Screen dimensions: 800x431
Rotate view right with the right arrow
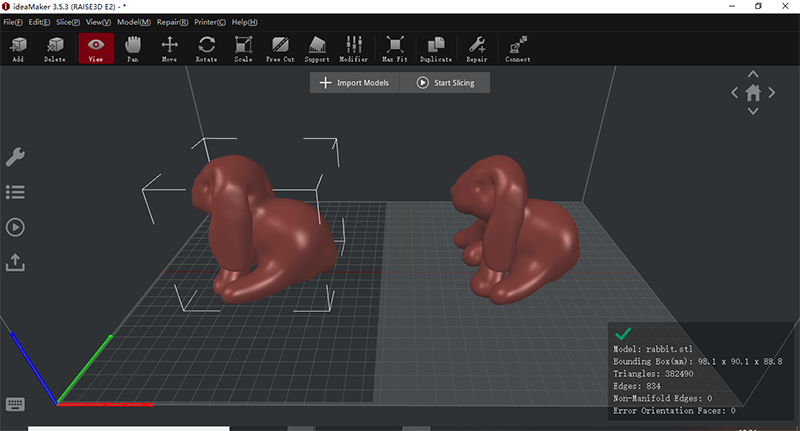(x=771, y=93)
